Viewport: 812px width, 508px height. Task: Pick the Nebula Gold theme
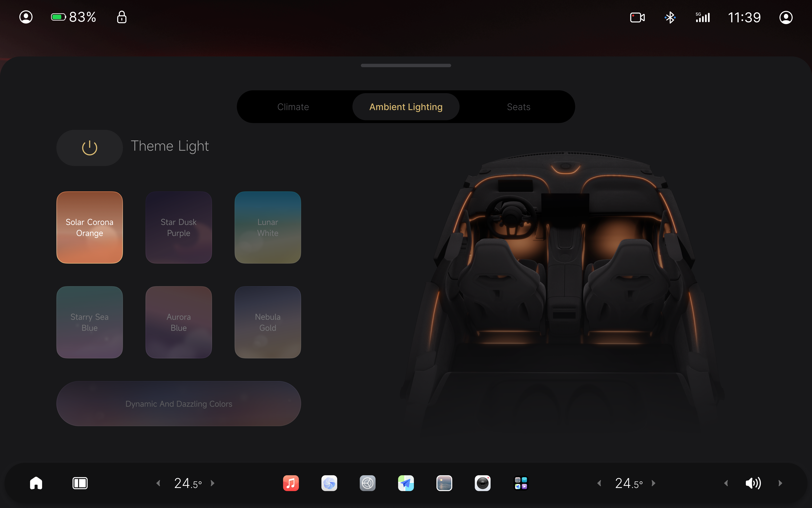pyautogui.click(x=268, y=322)
